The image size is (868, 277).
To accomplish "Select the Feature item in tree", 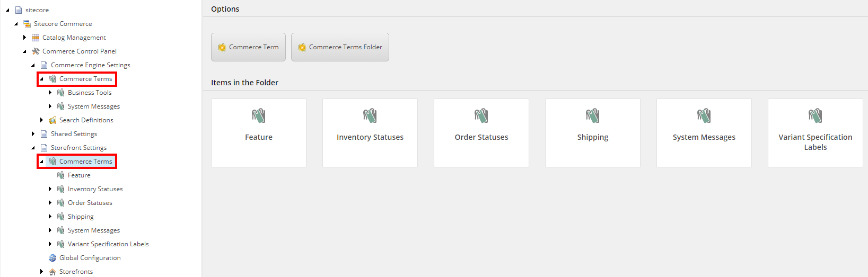I will (79, 175).
